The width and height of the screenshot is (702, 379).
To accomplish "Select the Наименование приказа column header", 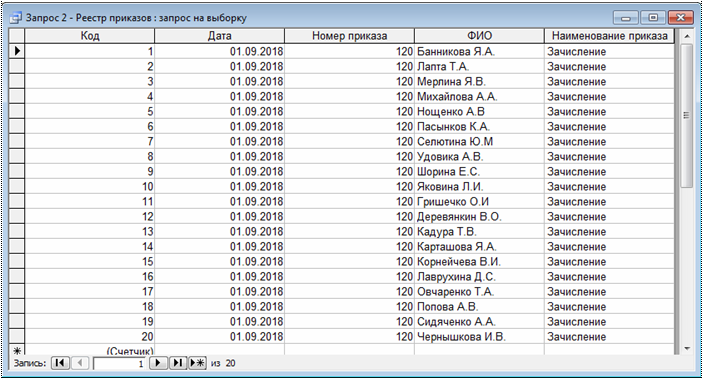I will [x=609, y=36].
